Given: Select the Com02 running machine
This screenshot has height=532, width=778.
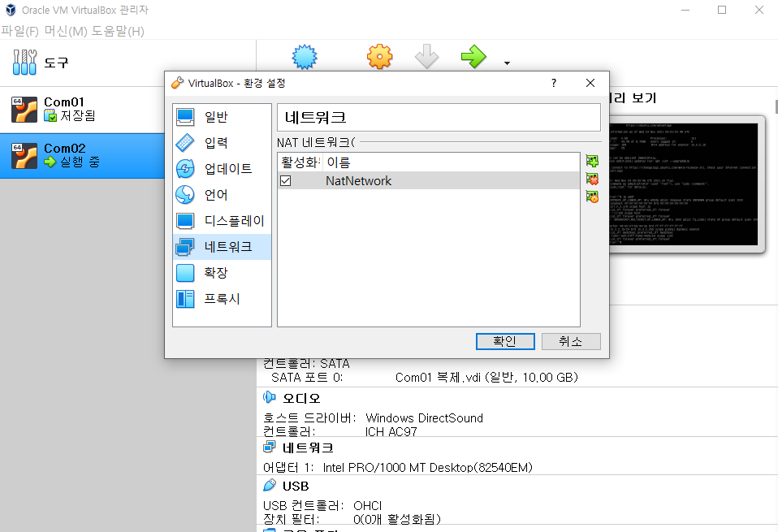Looking at the screenshot, I should [82, 155].
